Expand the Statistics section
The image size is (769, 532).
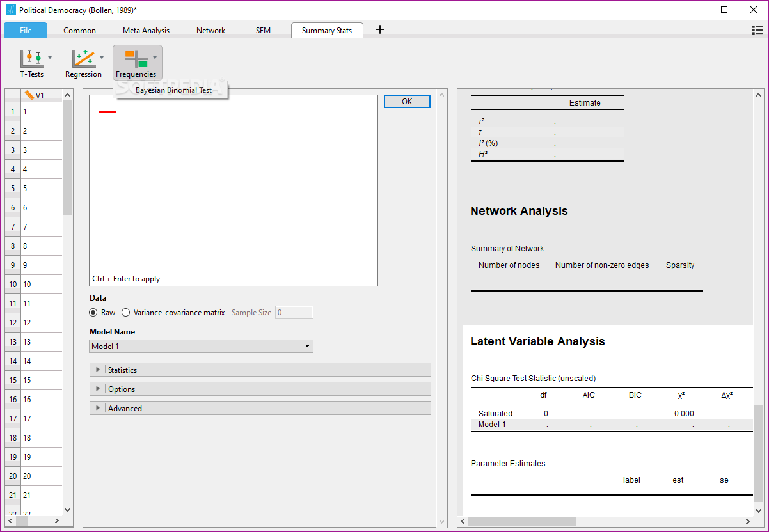point(260,370)
